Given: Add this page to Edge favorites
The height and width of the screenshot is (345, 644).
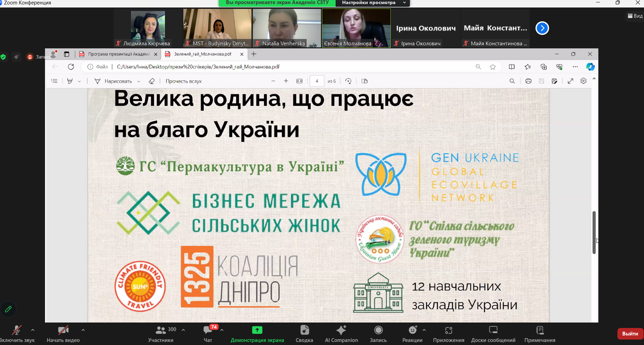Looking at the screenshot, I should click(x=493, y=67).
